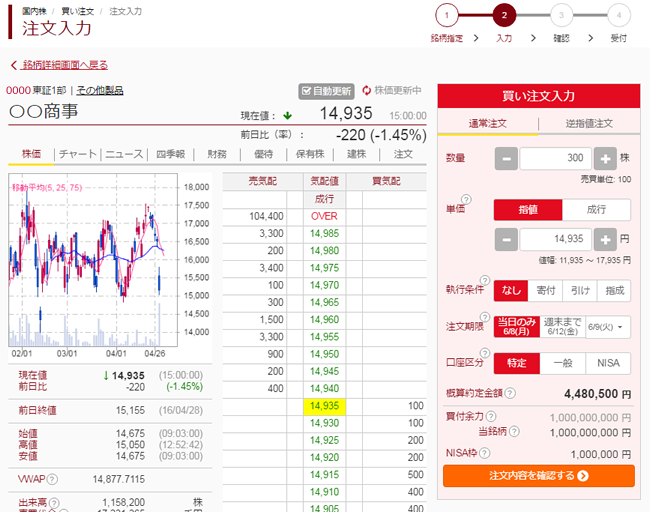Click 注文内容を確認する button
Screen dimensions: 650x512
tap(538, 476)
